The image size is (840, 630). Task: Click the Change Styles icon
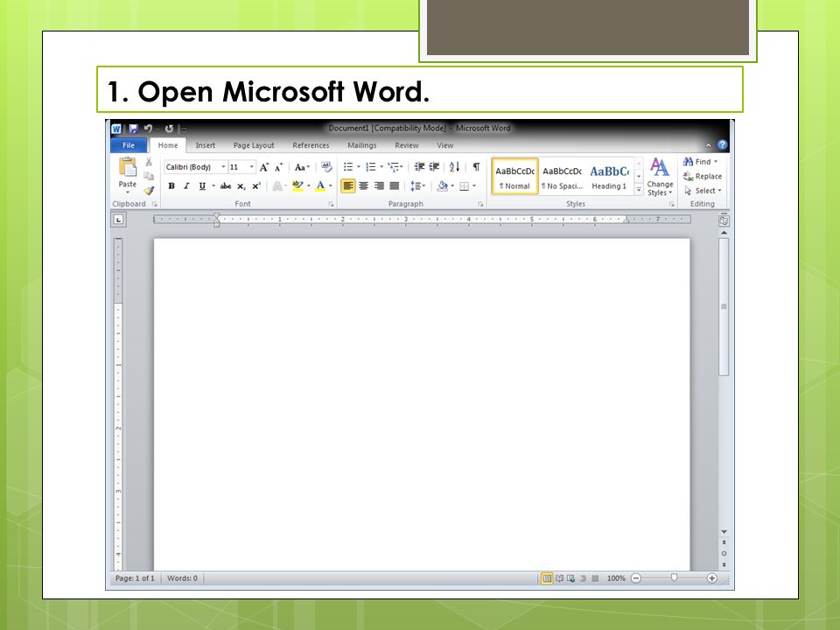point(660,167)
